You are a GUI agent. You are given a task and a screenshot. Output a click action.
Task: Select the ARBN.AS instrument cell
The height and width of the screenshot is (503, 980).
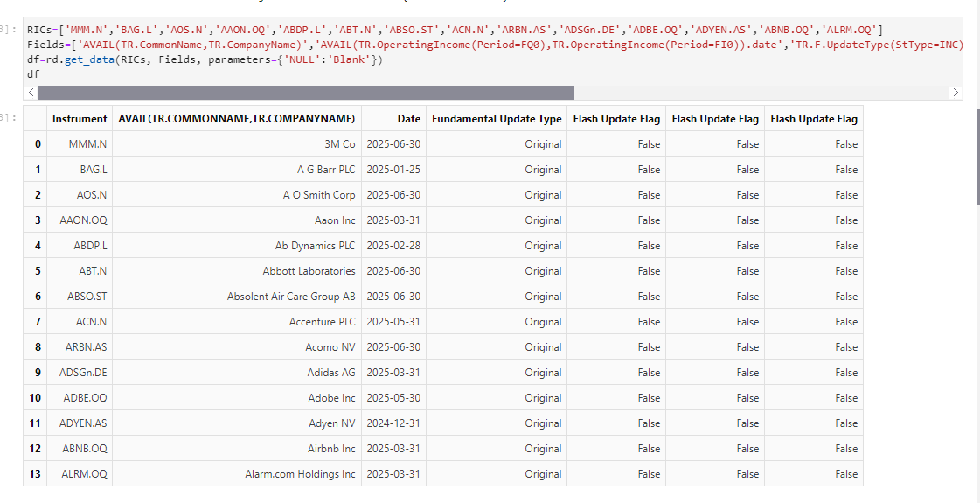(80, 346)
